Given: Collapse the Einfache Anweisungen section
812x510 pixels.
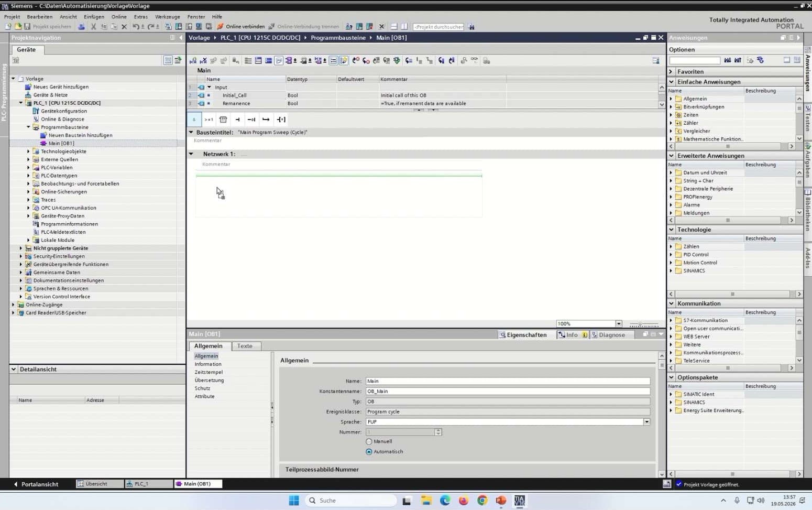Looking at the screenshot, I should tap(671, 82).
